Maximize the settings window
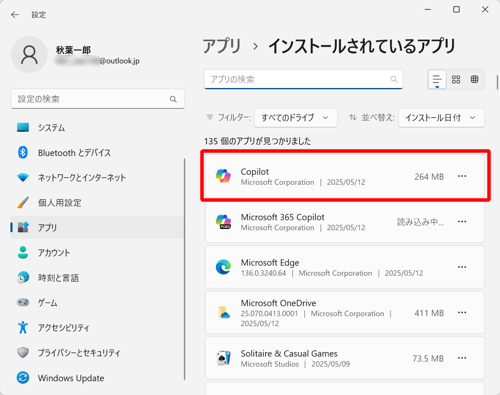500x395 pixels. [456, 10]
